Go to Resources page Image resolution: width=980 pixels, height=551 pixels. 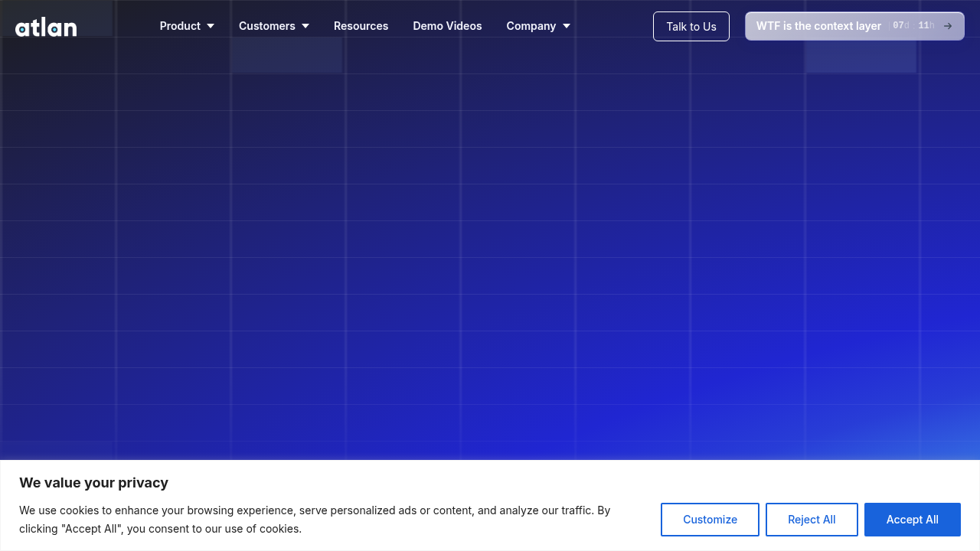click(361, 26)
